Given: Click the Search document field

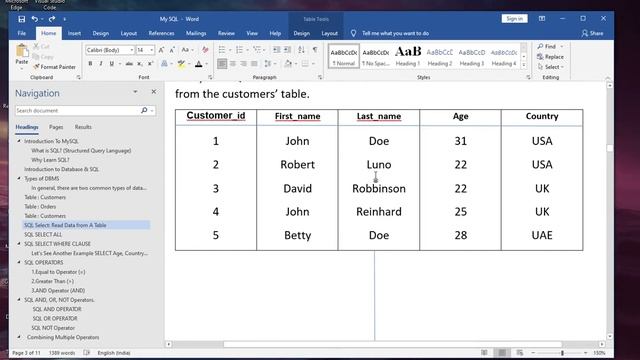Looking at the screenshot, I should coord(78,110).
